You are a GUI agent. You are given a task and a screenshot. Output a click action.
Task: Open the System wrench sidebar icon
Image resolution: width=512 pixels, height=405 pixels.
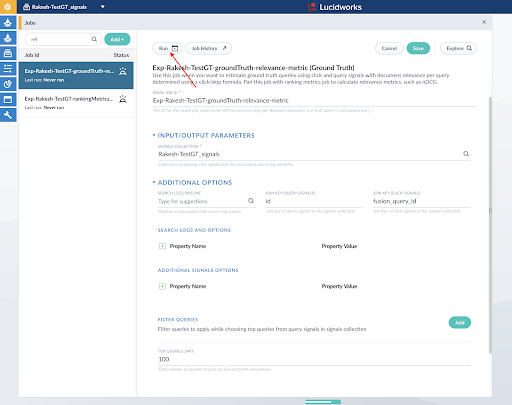tap(8, 115)
